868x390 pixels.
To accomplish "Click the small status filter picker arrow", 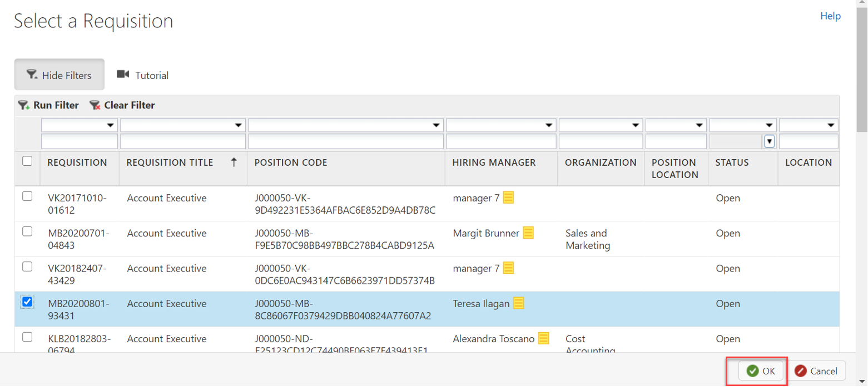I will click(770, 141).
